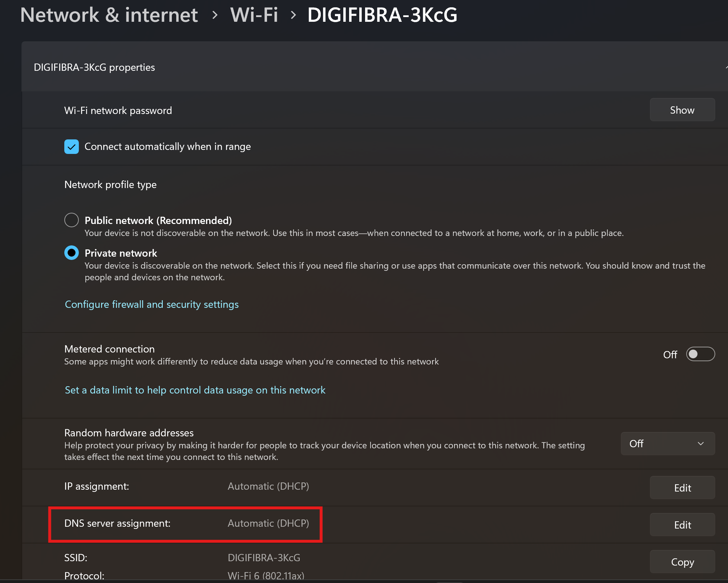This screenshot has height=583, width=728.
Task: Click the Private network label text
Action: pos(121,253)
